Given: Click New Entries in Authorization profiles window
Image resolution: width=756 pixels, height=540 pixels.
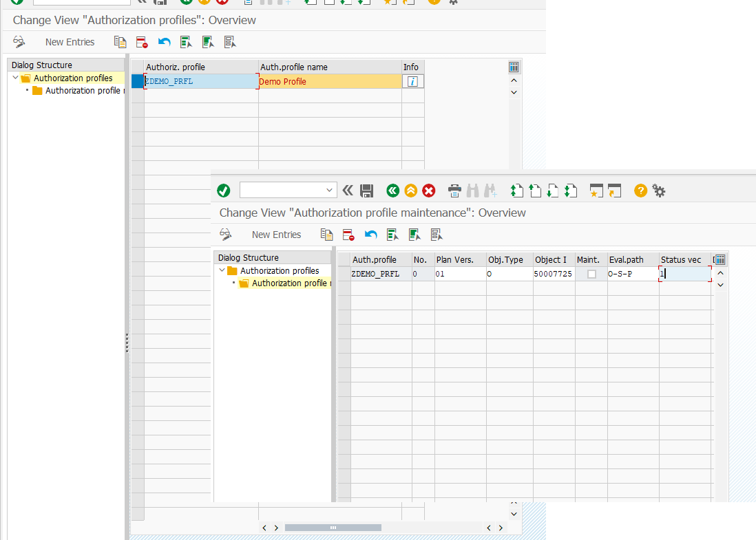Looking at the screenshot, I should (70, 42).
